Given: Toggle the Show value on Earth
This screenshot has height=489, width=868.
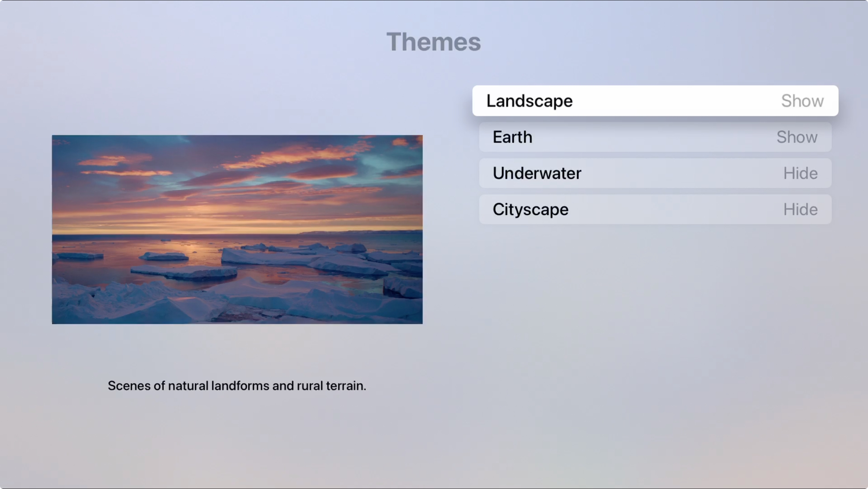Looking at the screenshot, I should (x=797, y=137).
